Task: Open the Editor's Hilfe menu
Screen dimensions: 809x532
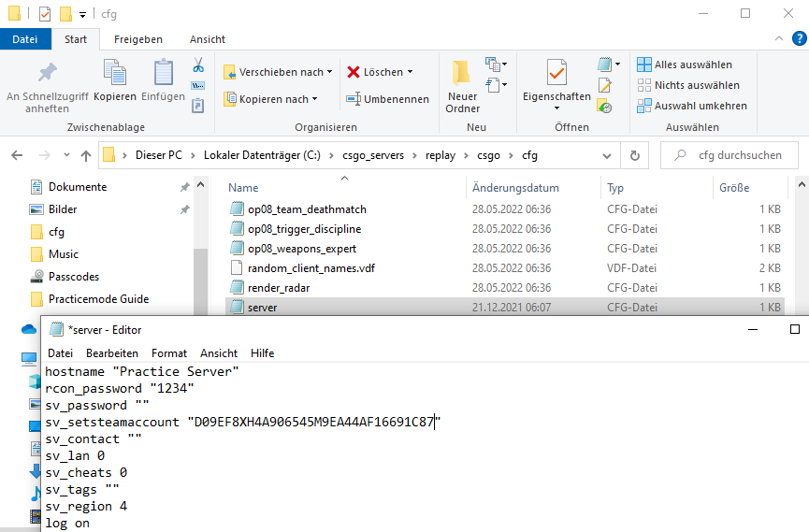Action: point(263,352)
